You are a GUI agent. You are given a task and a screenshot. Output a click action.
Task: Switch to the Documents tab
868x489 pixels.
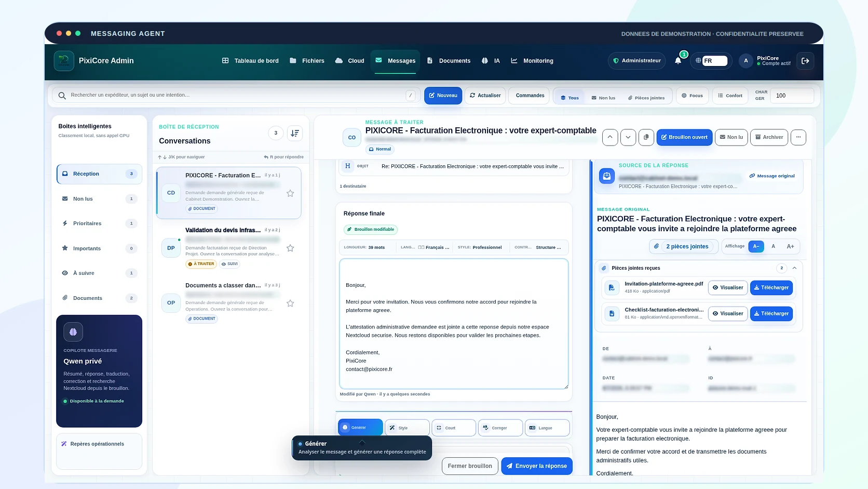pos(449,61)
